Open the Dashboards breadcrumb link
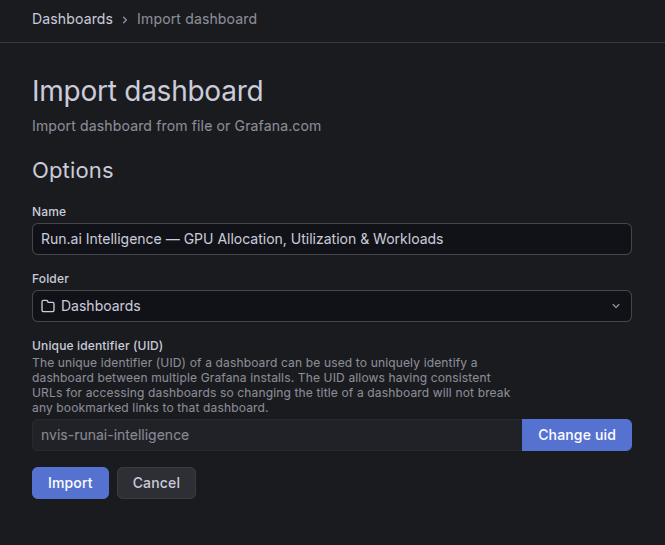Image resolution: width=665 pixels, height=545 pixels. pyautogui.click(x=72, y=19)
